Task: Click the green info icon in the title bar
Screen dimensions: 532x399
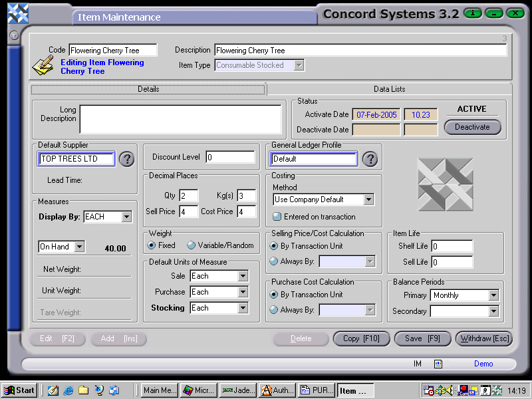Action: click(472, 13)
